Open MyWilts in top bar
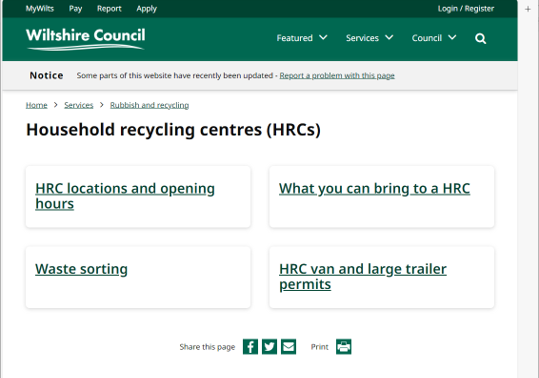539x378 pixels. (40, 9)
